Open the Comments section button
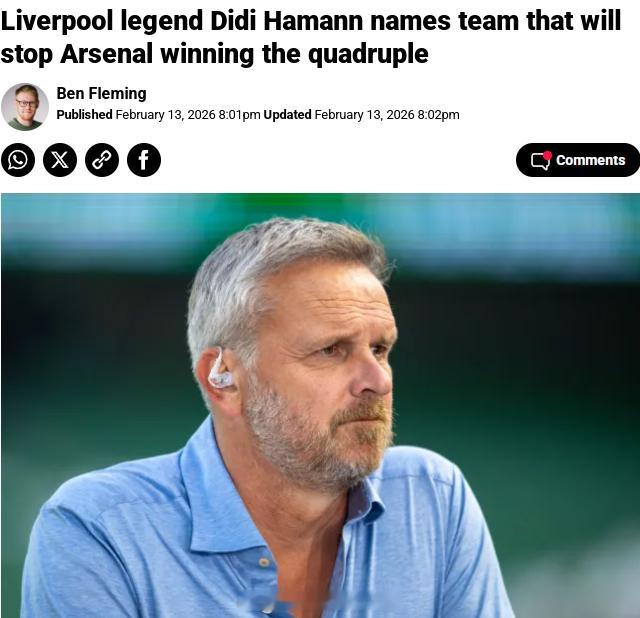 [x=578, y=160]
